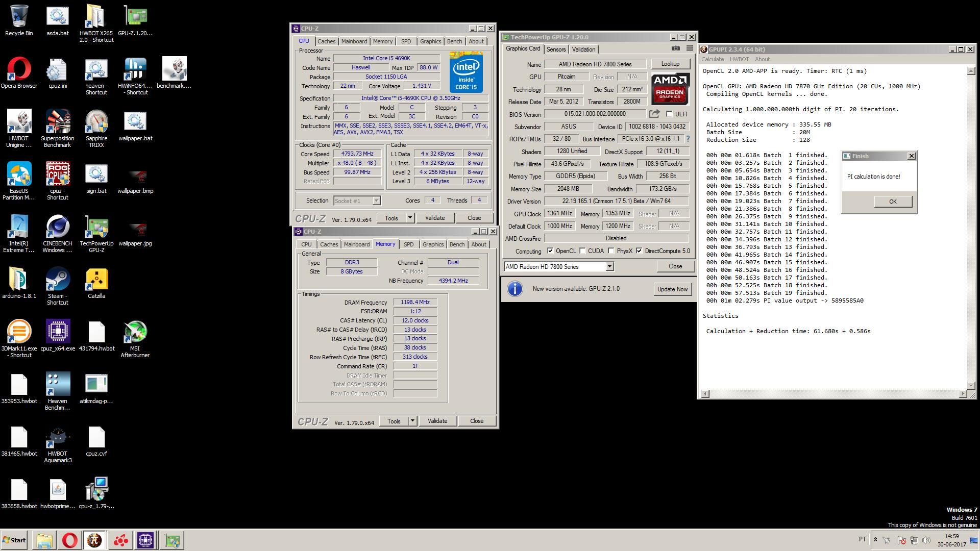Open the HWBOT menu in GPUPI
980x551 pixels.
pos(739,59)
